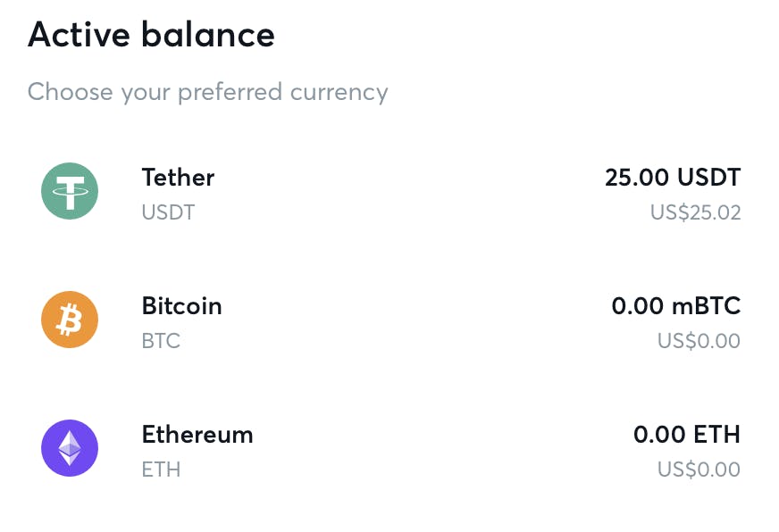Click the Active balance heading
This screenshot has height=532, width=779.
(151, 35)
